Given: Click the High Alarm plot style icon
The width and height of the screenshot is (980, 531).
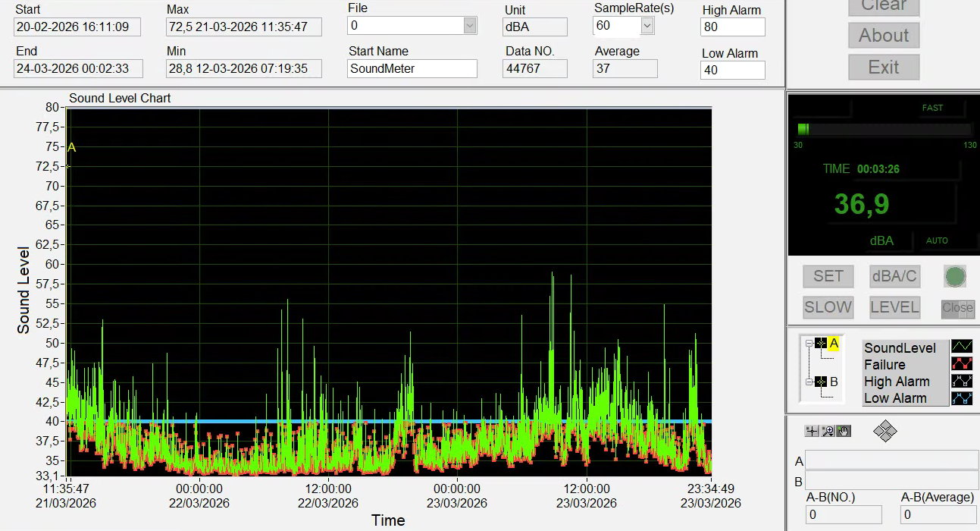Looking at the screenshot, I should pos(962,382).
